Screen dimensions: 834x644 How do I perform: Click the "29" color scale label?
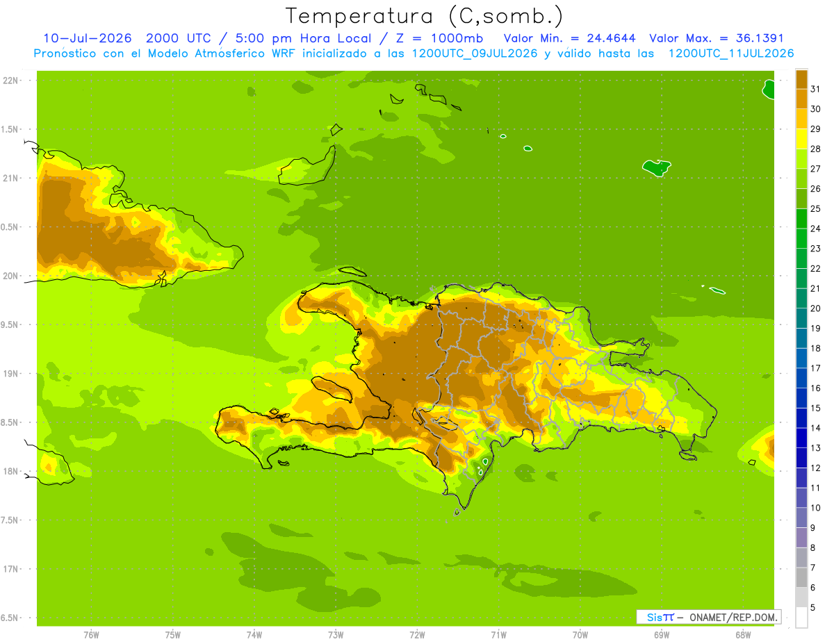click(815, 129)
